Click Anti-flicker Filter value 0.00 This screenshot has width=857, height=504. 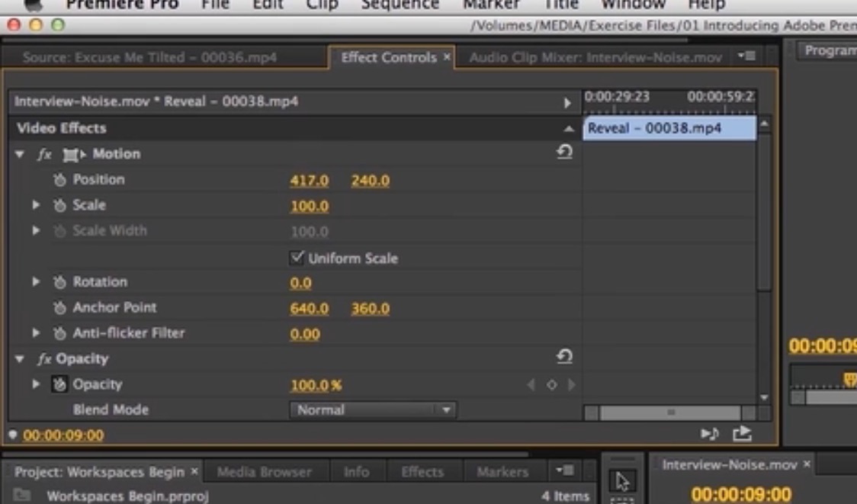305,334
